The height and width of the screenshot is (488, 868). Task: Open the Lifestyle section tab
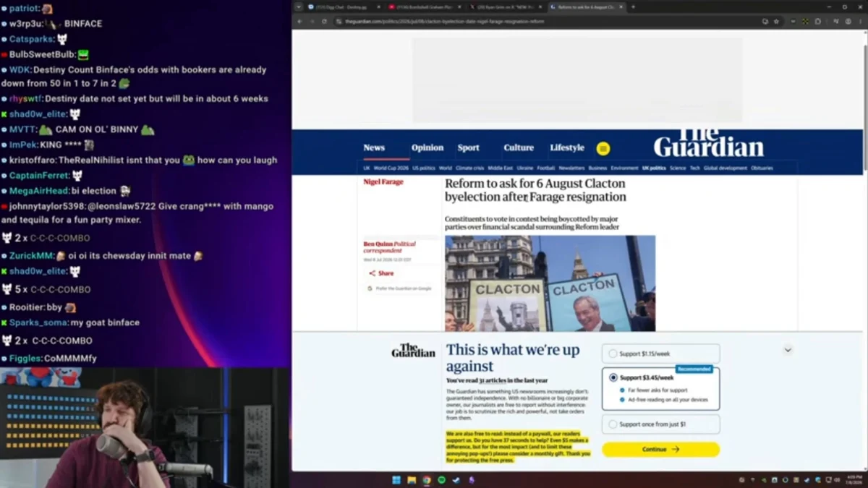pos(567,147)
